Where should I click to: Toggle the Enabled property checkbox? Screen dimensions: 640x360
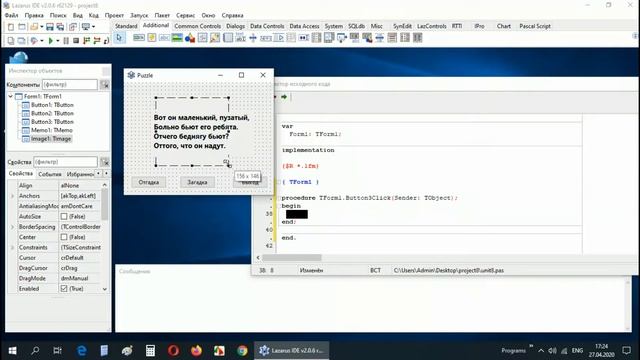pos(64,289)
